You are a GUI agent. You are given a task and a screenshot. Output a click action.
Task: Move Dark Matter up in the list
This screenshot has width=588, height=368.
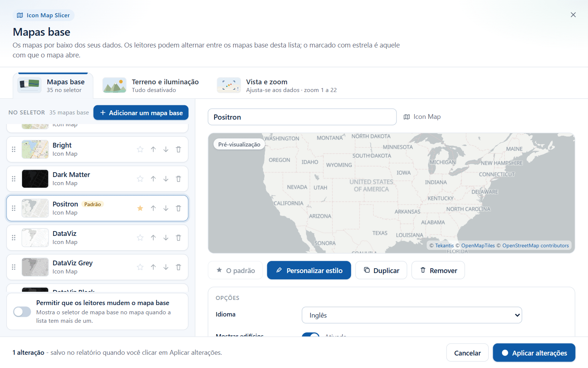click(153, 179)
